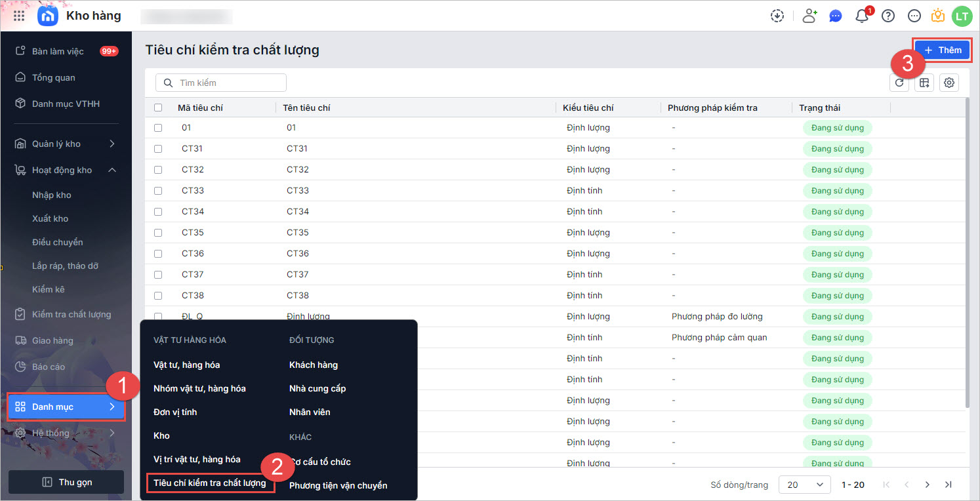The width and height of the screenshot is (980, 501).
Task: Open table settings gear icon
Action: (949, 83)
